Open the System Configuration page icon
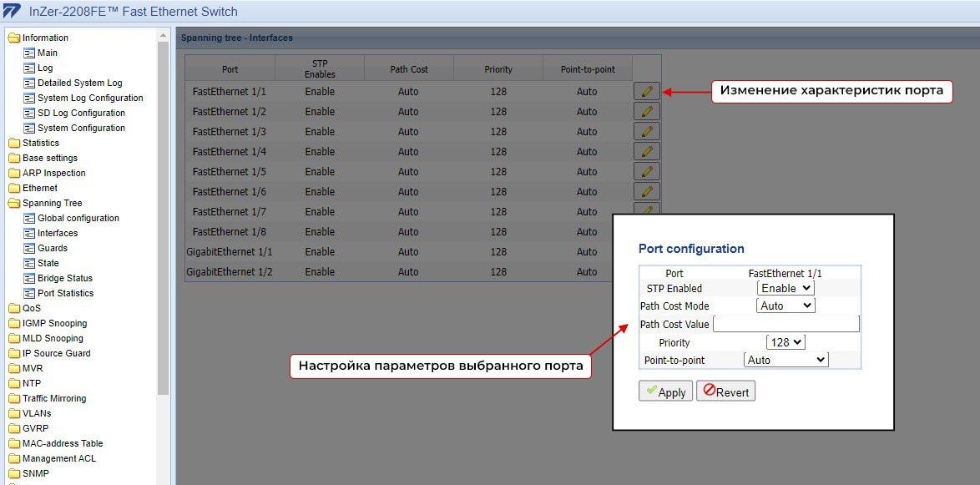The image size is (980, 485). pos(28,127)
